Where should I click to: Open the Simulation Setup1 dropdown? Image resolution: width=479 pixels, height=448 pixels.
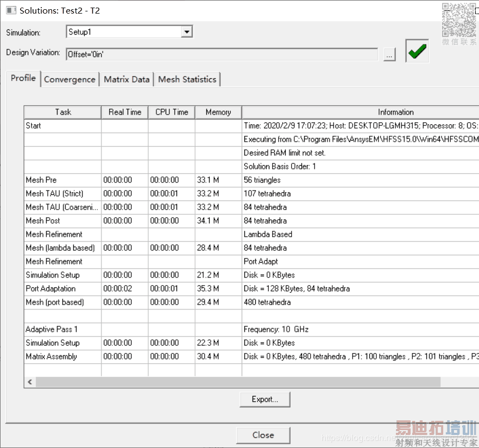point(186,31)
